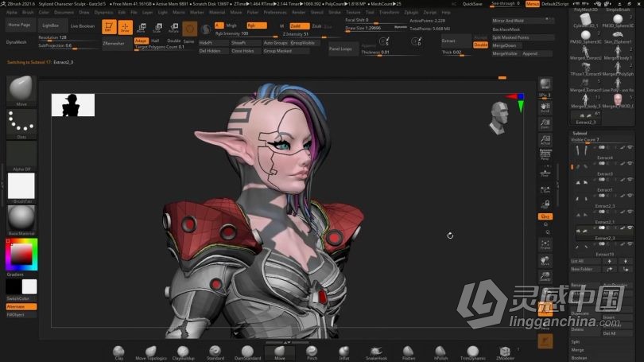Open the Zplugin menu
Viewport: 644px width, 362px height.
[x=411, y=12]
